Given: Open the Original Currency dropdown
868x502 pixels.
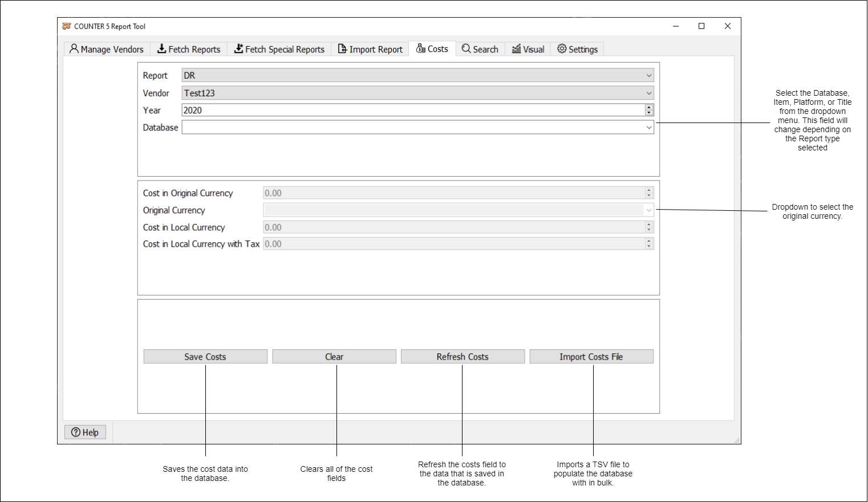Looking at the screenshot, I should 648,210.
